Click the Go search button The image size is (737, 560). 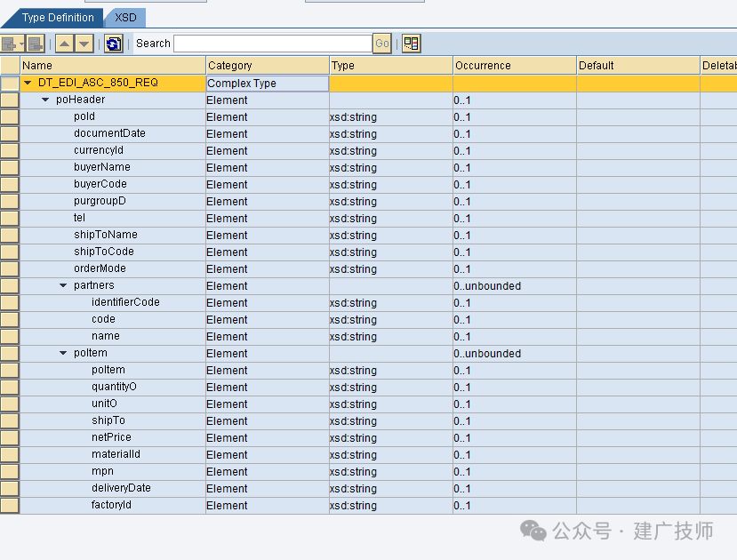(x=382, y=44)
